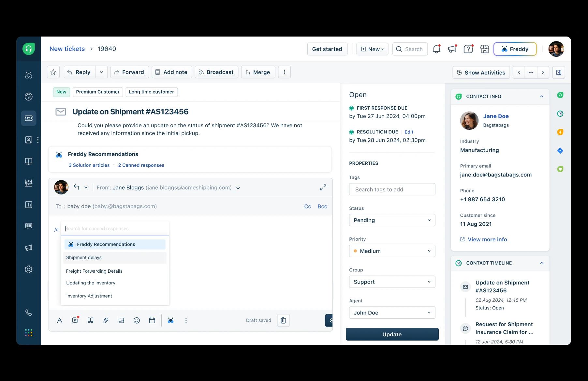Screen dimensions: 588x381
Task: Attach a file with paperclip icon
Action: pyautogui.click(x=106, y=320)
